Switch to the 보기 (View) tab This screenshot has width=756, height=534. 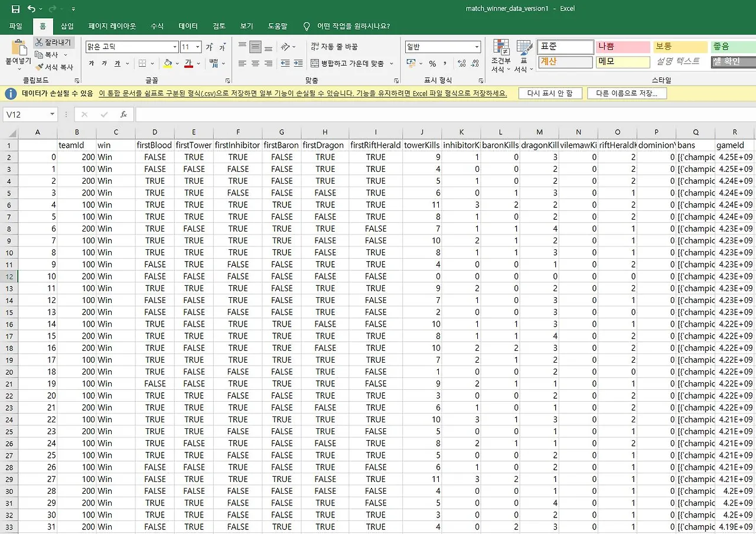pos(246,26)
